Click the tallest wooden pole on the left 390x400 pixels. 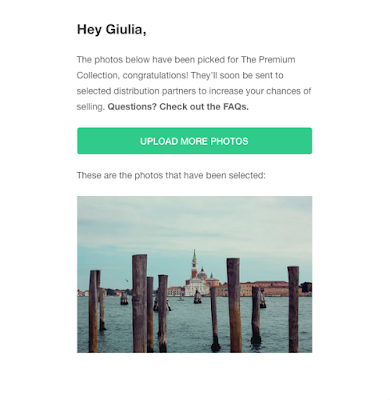pyautogui.click(x=139, y=303)
